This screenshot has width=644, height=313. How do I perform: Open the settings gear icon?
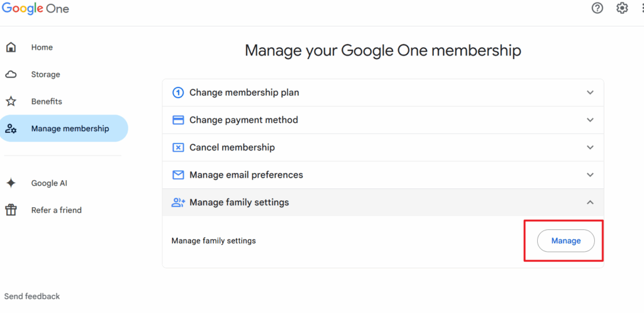[x=622, y=8]
